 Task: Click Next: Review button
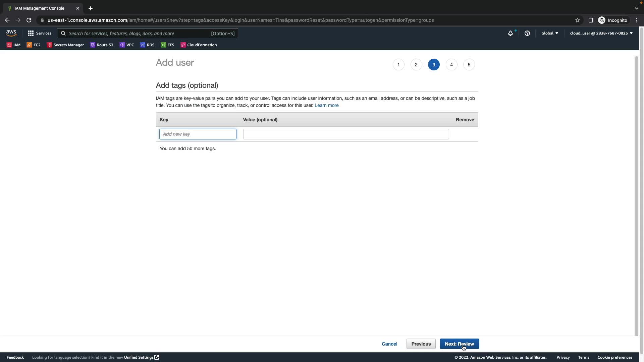(459, 344)
